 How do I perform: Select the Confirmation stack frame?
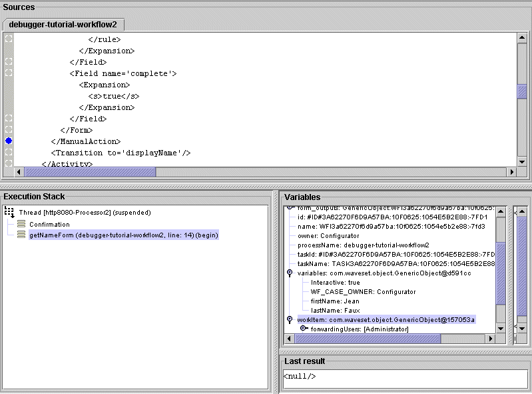[49, 224]
